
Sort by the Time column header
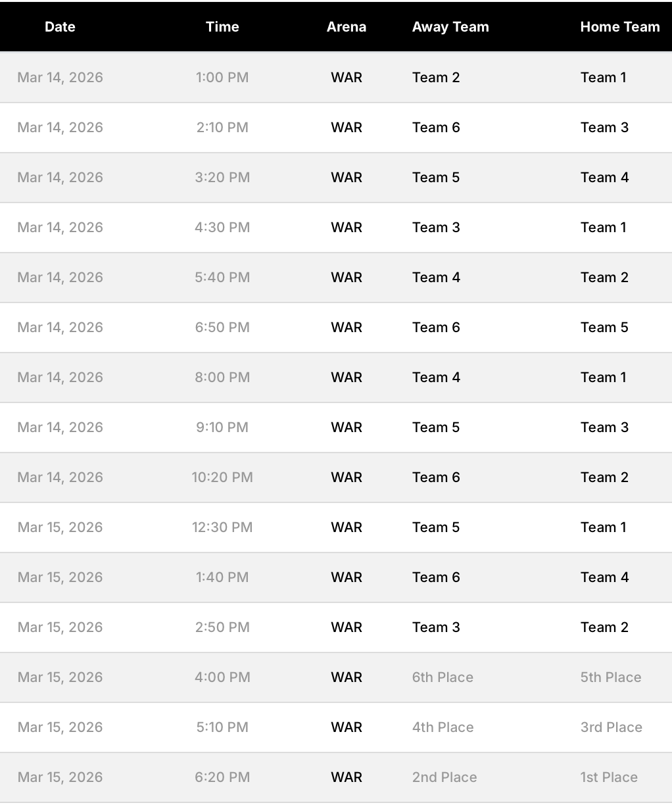[x=222, y=27]
